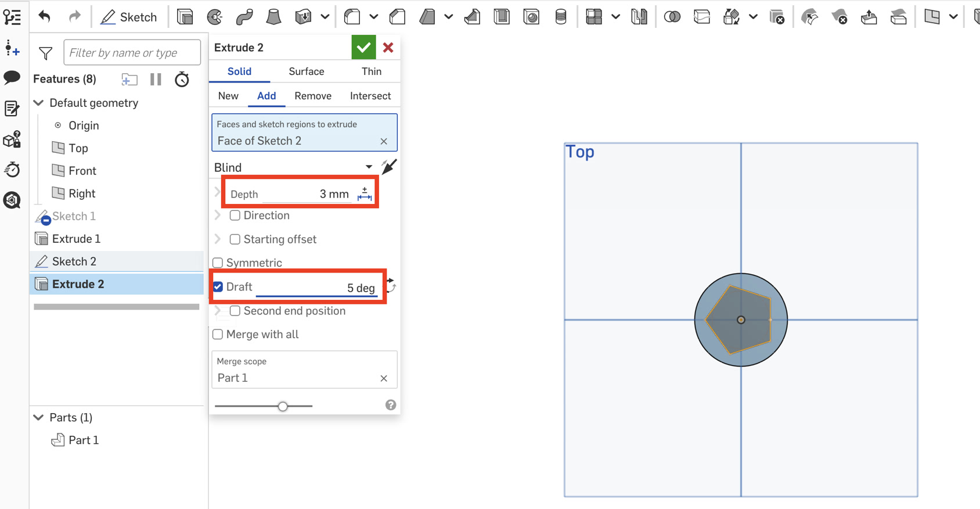
Task: Switch to the Thin tab
Action: coord(372,71)
